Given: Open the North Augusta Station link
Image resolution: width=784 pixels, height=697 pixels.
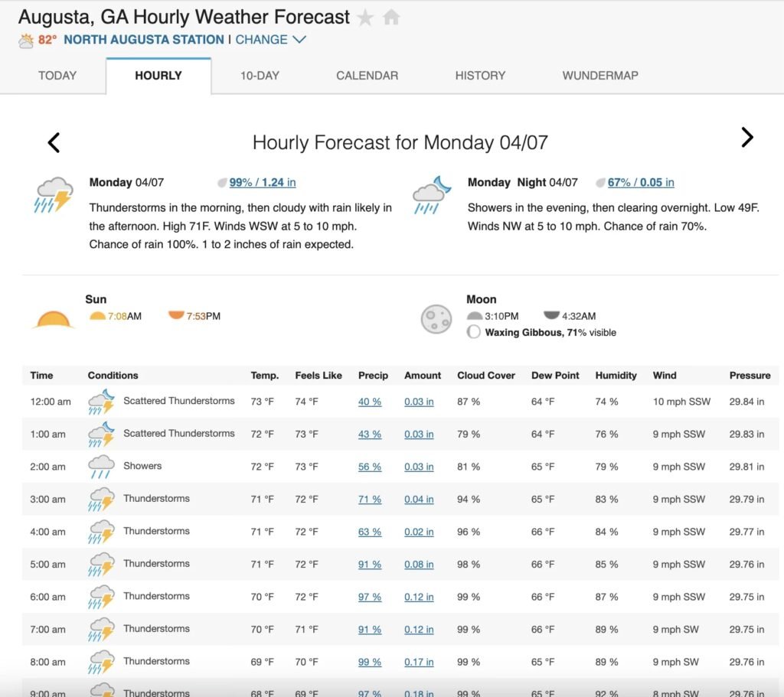Looking at the screenshot, I should click(144, 40).
